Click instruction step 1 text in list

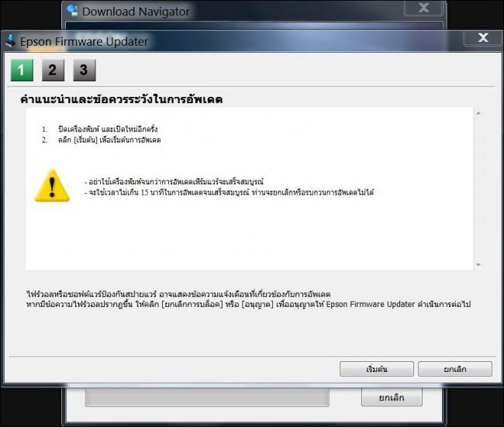[108, 129]
